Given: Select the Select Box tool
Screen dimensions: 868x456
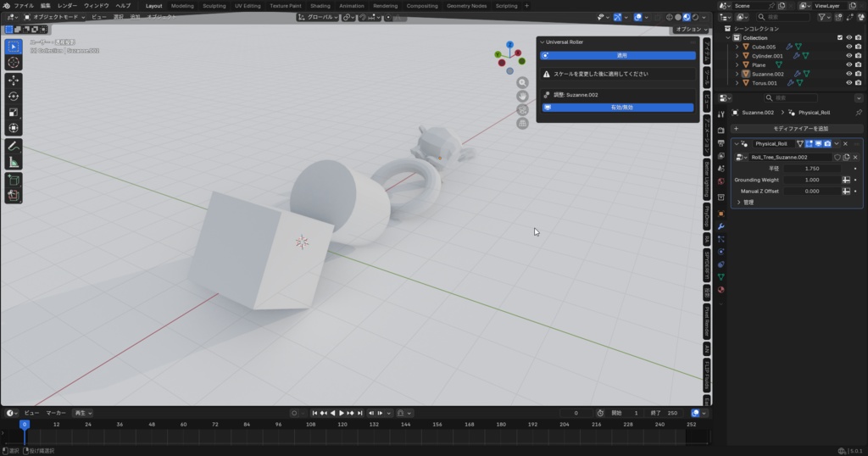Looking at the screenshot, I should 14,47.
